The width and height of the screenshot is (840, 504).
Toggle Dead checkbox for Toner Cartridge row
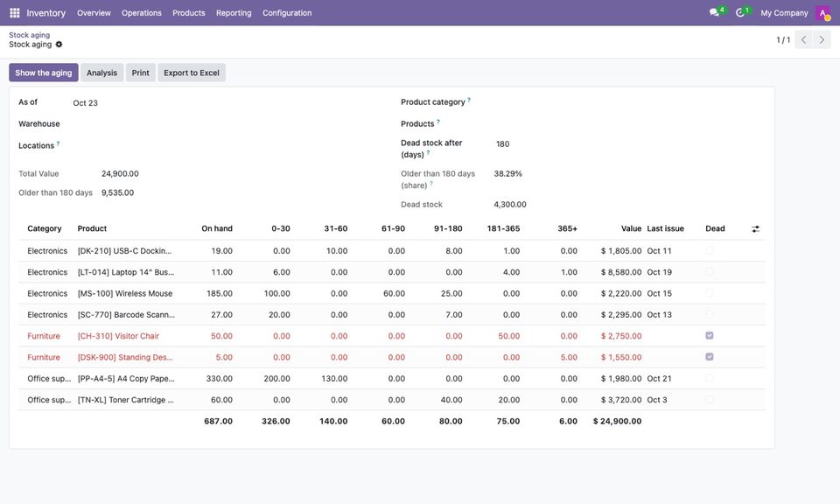(710, 400)
